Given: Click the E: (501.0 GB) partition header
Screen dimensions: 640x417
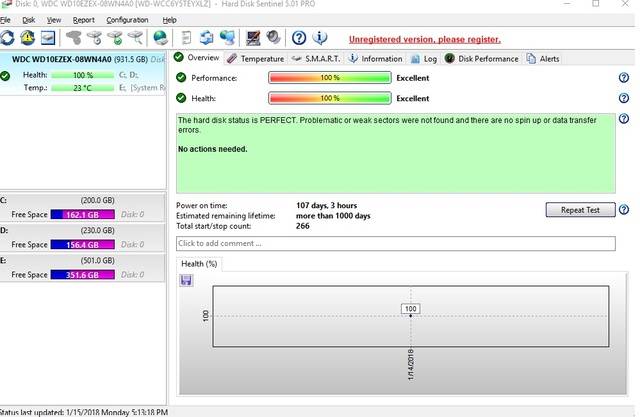Looking at the screenshot, I should [x=82, y=261].
